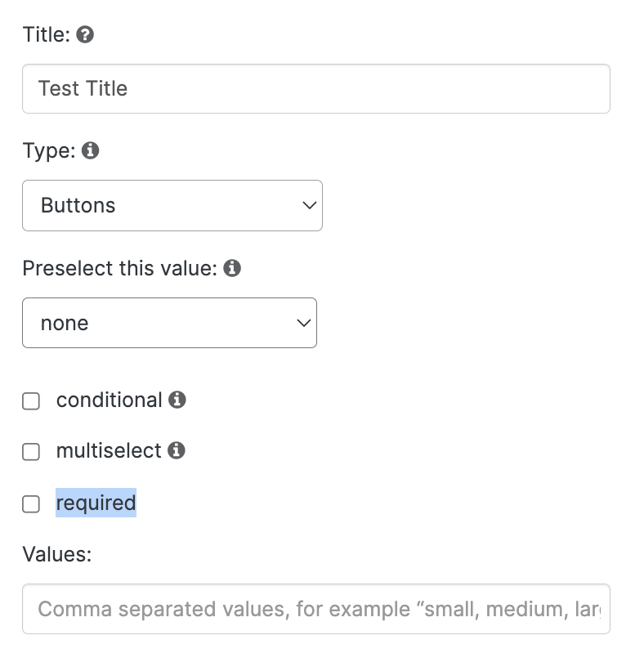Click the info icon beside conditional
The width and height of the screenshot is (644, 662).
pos(177,400)
